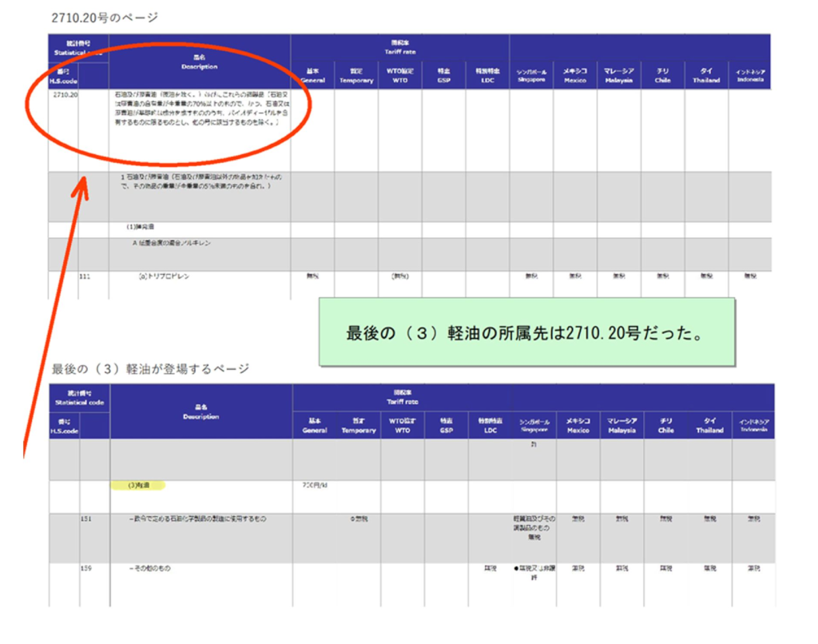Click statistical code 151 cell

click(x=88, y=519)
